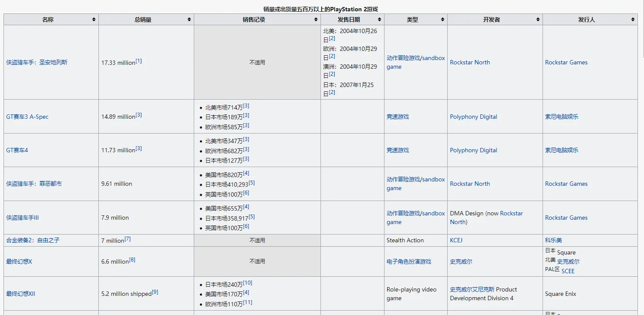This screenshot has width=644, height=315.
Task: Open KCEJ developer link
Action: (x=457, y=240)
